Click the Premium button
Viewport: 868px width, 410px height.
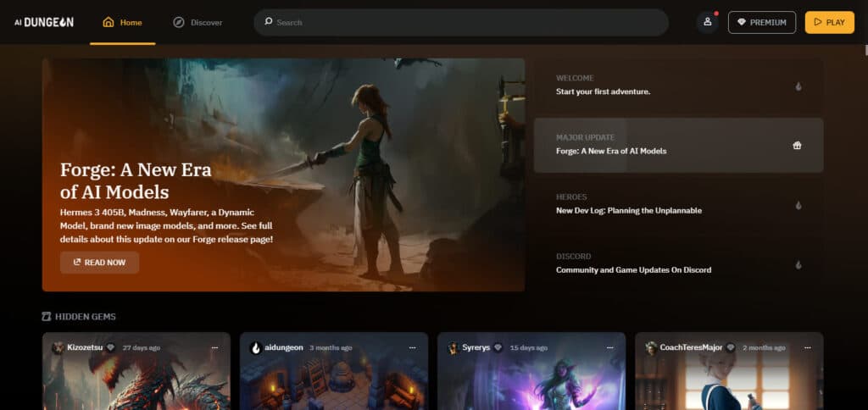pyautogui.click(x=762, y=23)
